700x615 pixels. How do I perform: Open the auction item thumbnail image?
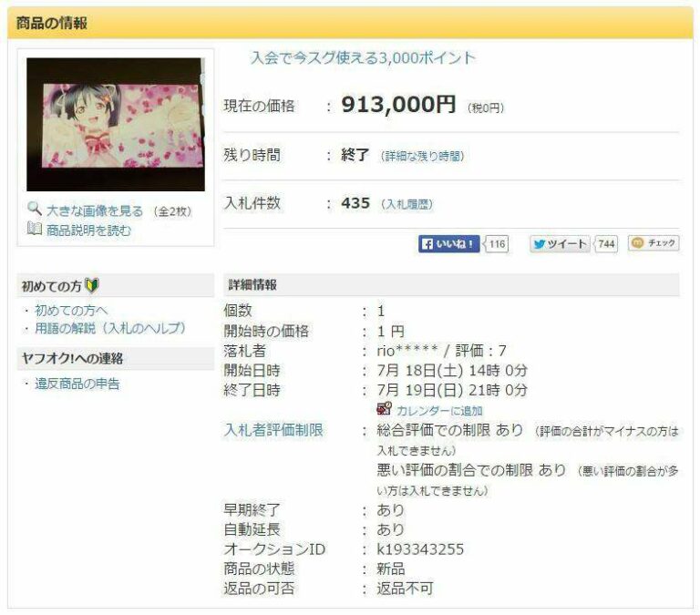(x=116, y=125)
